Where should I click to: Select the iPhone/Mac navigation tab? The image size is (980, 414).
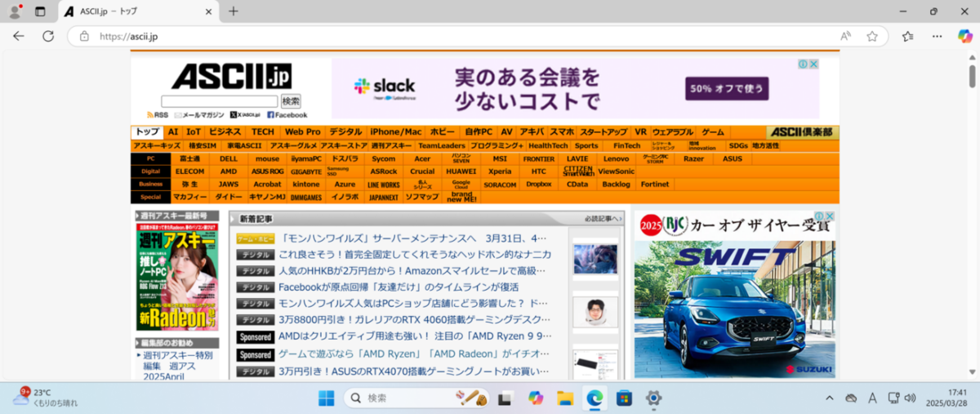[x=396, y=131]
